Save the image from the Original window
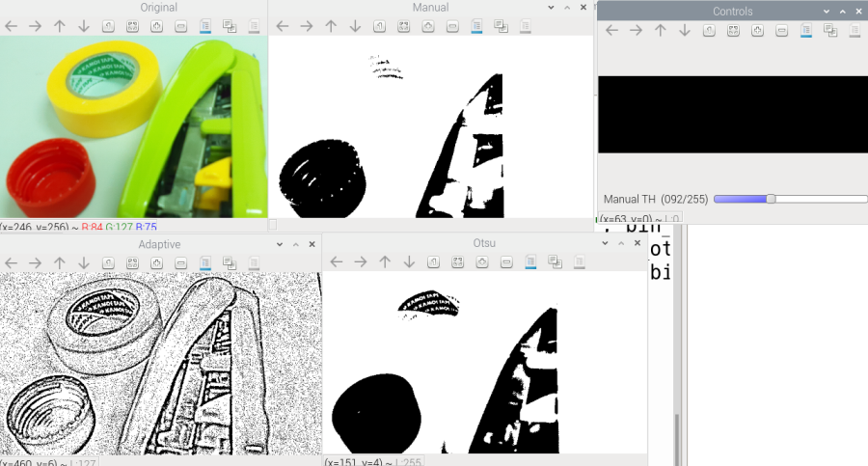The height and width of the screenshot is (466, 868). pos(205,28)
